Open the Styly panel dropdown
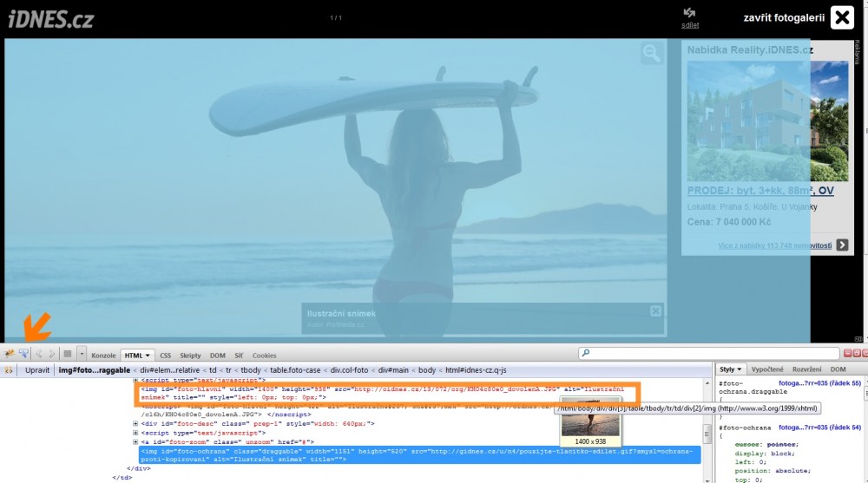 coord(740,369)
